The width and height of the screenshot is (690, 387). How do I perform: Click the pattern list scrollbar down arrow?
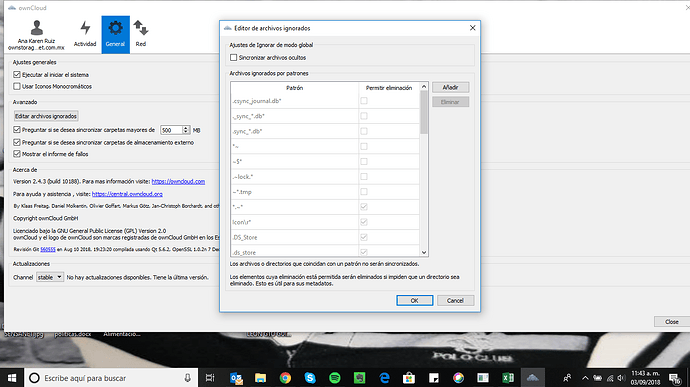(x=424, y=252)
